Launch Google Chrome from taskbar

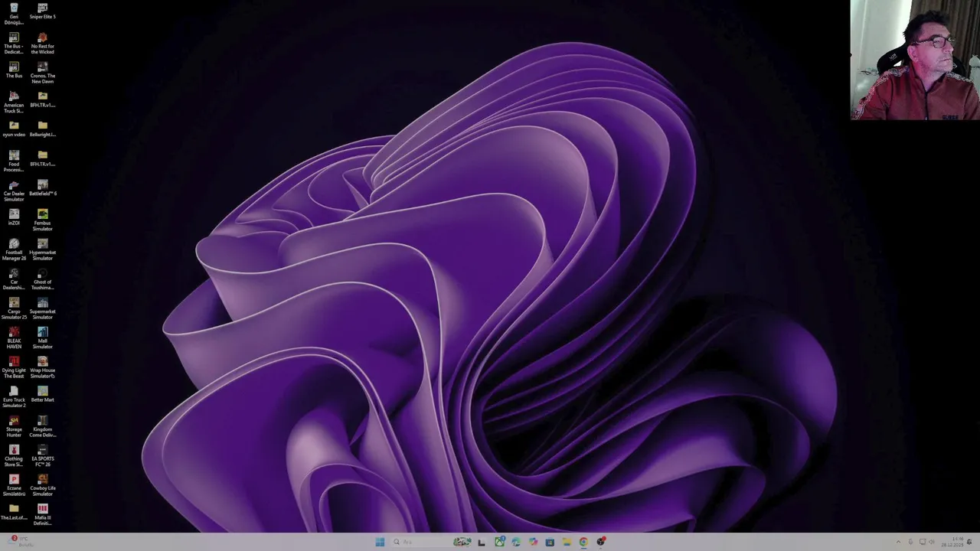[583, 542]
